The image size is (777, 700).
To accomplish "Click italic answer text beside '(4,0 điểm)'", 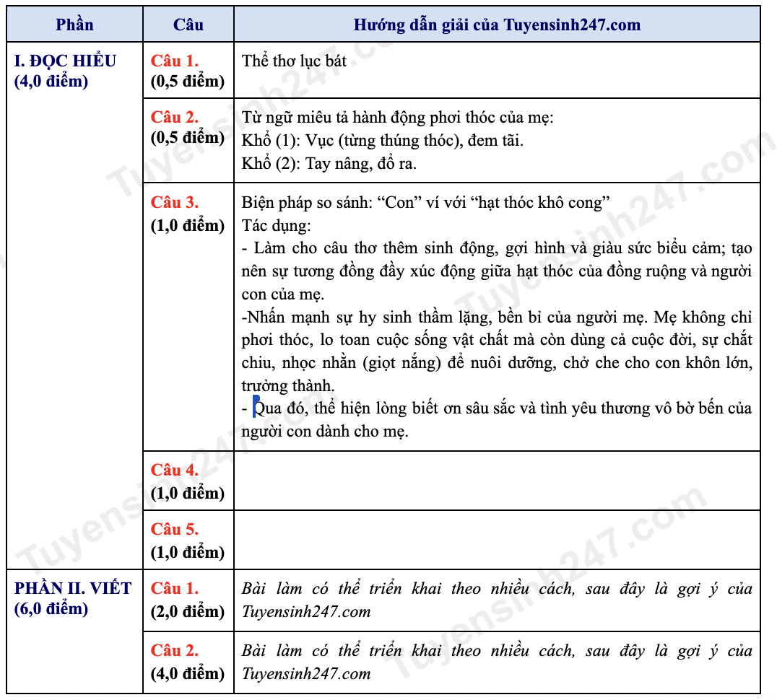I will [497, 662].
